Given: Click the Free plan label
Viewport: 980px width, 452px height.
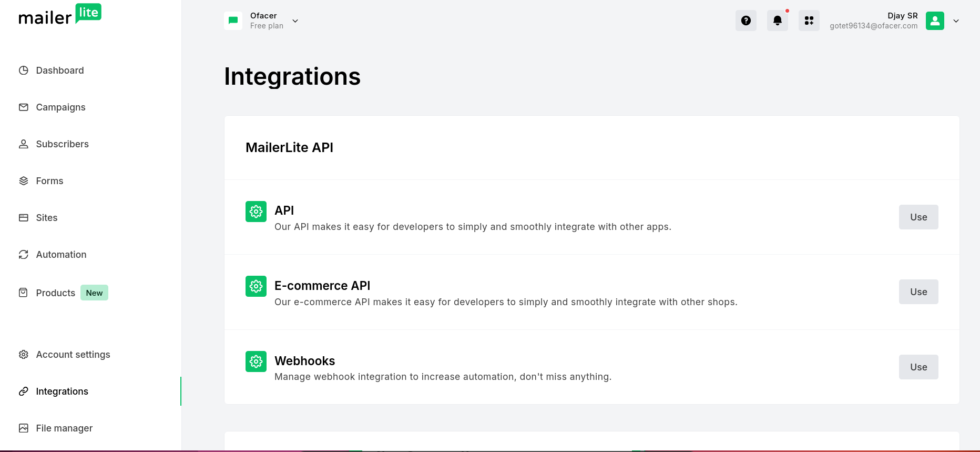Looking at the screenshot, I should click(x=267, y=26).
